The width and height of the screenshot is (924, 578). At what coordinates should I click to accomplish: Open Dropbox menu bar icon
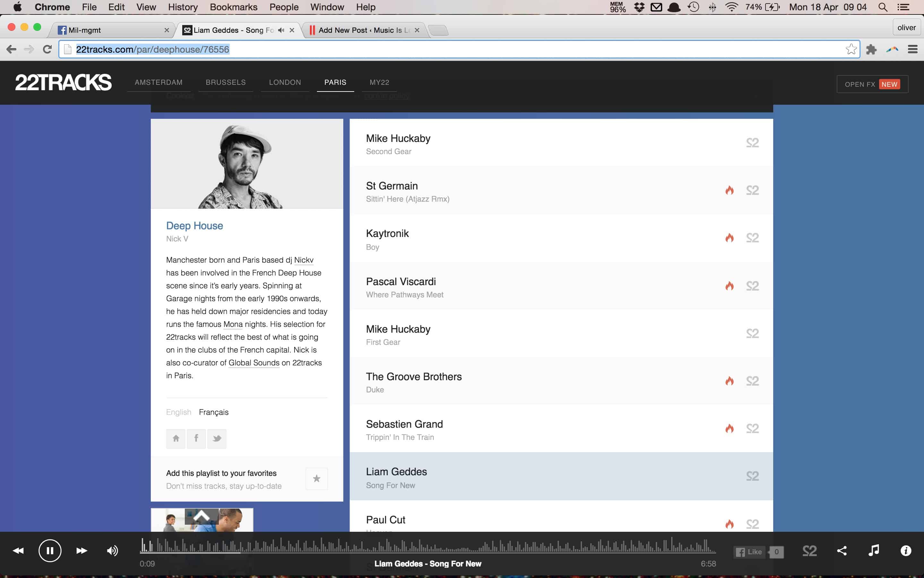(x=639, y=7)
